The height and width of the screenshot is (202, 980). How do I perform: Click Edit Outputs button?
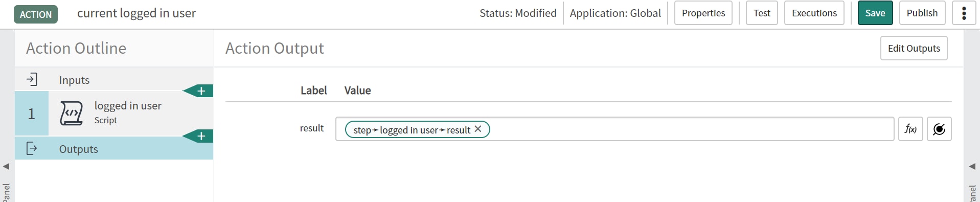[914, 48]
